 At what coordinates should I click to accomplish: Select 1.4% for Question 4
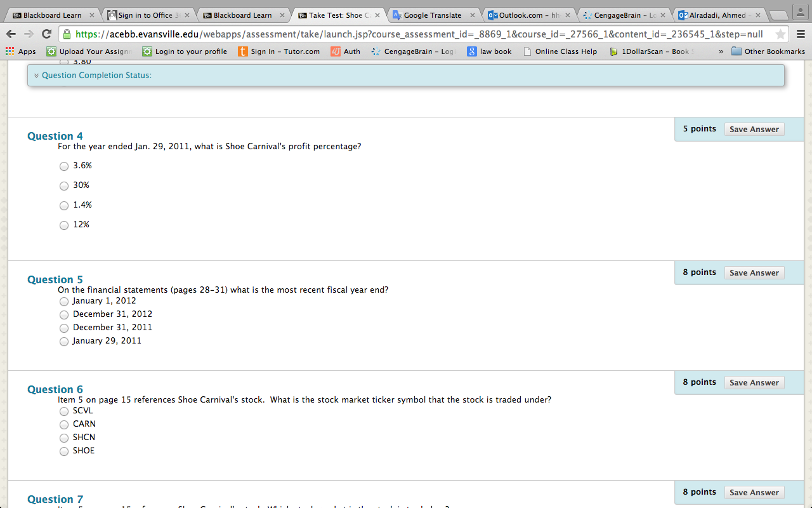click(64, 206)
